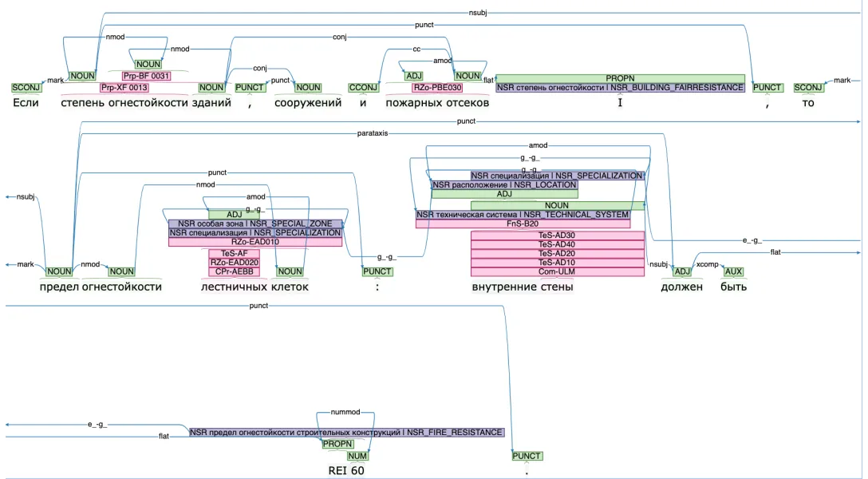Open the NSR_LOCATION entity label

coord(503,184)
